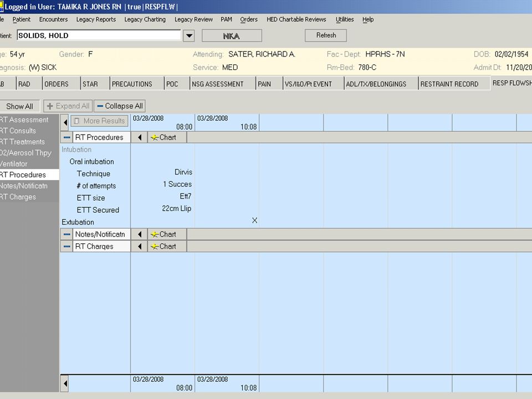Select RT Procedures in the sidebar
The image size is (532, 399).
pyautogui.click(x=29, y=175)
